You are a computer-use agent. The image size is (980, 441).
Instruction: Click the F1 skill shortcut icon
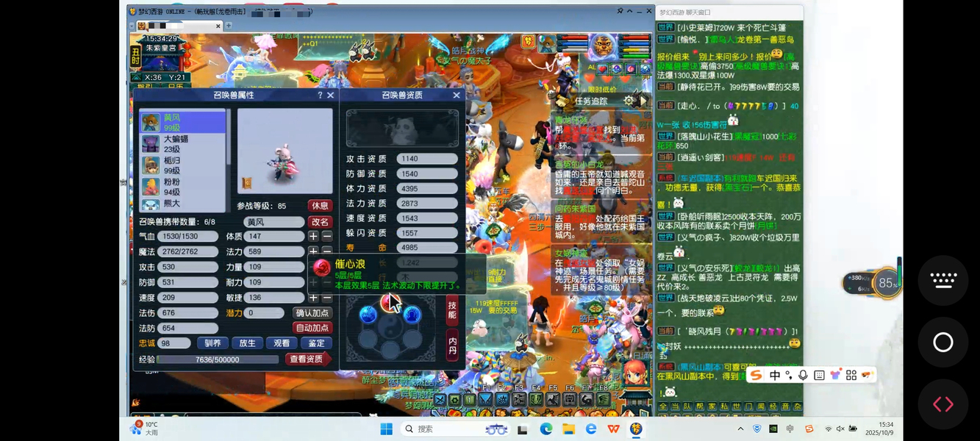tap(487, 399)
